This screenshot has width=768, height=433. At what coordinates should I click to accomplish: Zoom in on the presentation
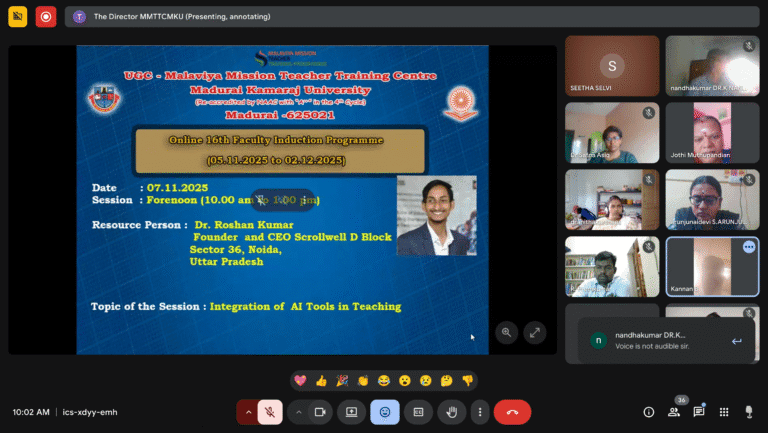pos(507,332)
